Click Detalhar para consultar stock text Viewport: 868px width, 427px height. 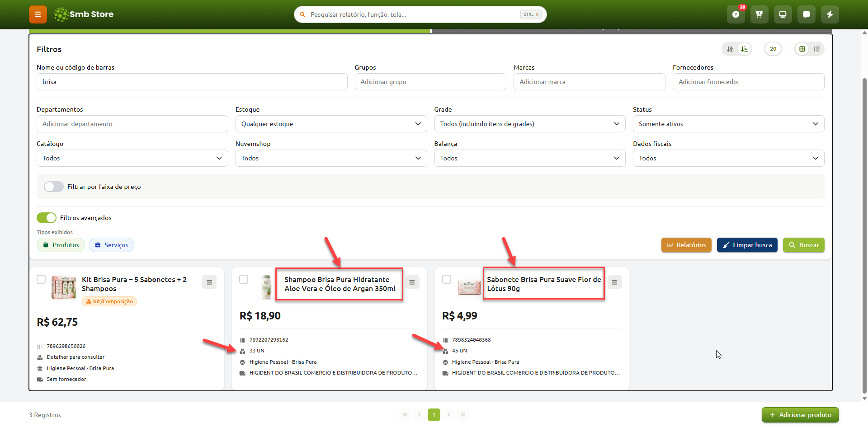coord(75,357)
